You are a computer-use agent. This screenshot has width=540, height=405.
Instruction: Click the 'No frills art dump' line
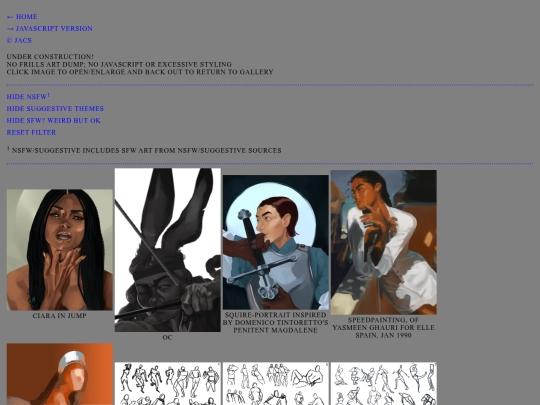pyautogui.click(x=119, y=64)
